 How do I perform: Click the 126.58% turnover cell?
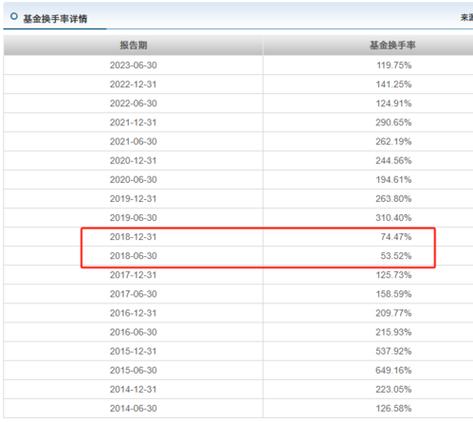(394, 408)
